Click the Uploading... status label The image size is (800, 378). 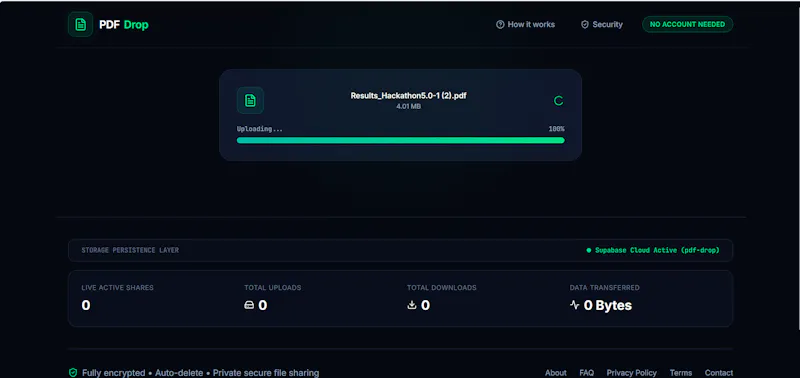coord(260,129)
